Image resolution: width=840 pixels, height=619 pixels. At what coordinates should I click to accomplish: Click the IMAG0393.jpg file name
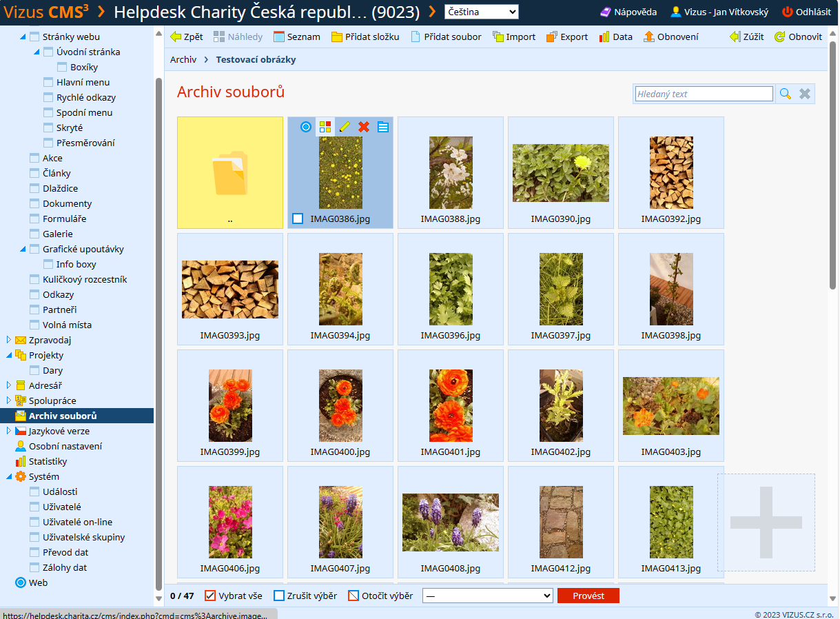[x=230, y=336]
